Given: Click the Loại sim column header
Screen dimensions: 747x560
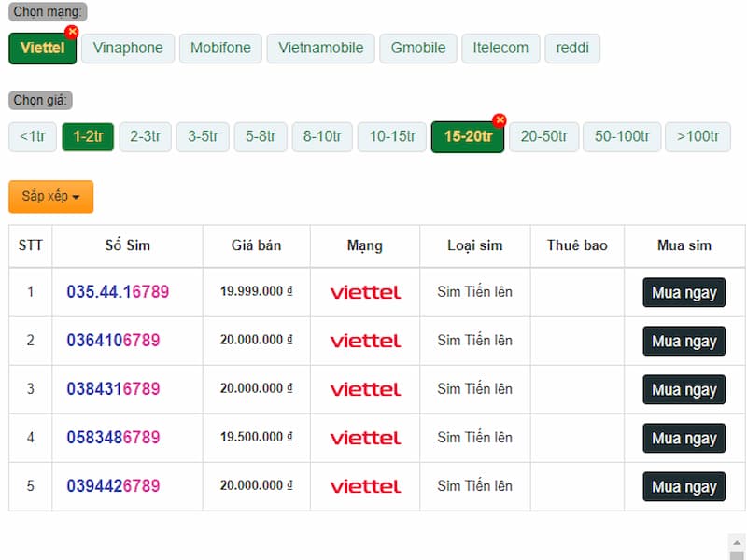Looking at the screenshot, I should coord(475,245).
